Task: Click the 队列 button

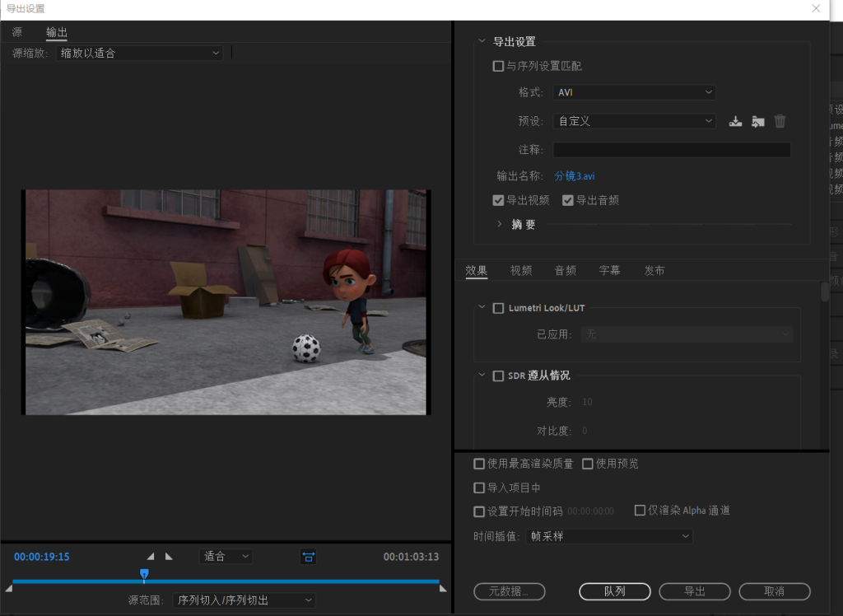Action: (614, 591)
